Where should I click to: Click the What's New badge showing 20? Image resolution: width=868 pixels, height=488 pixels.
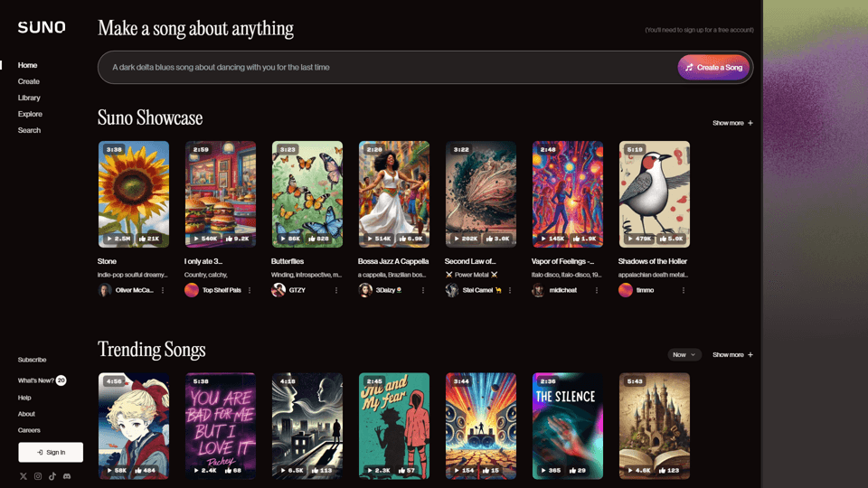(61, 380)
